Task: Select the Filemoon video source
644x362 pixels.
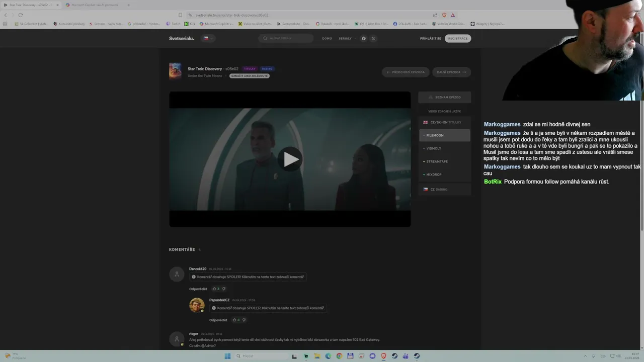Action: 445,135
